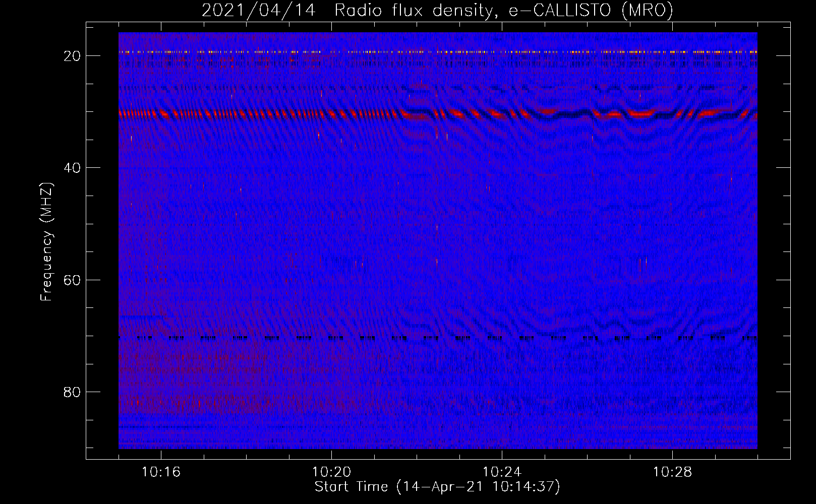Screen dimensions: 816x504
Task: Select the 'Frequency (MHZ)' axis label
Action: click(x=46, y=241)
